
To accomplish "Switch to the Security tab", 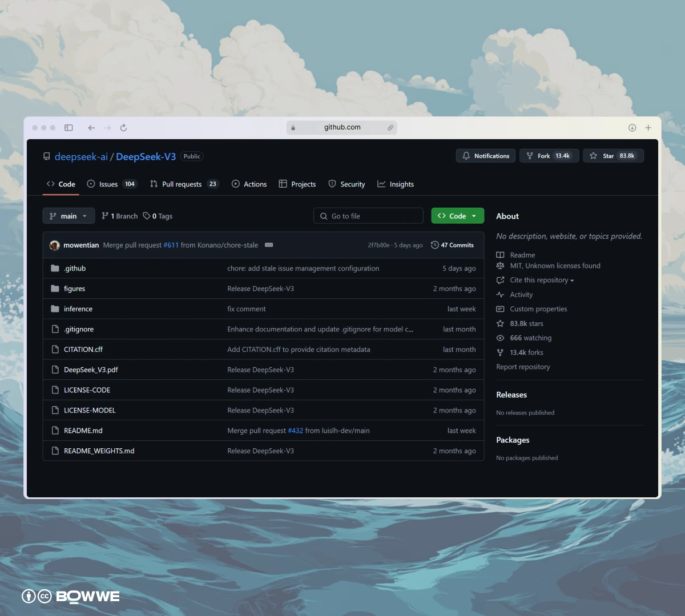I will [x=346, y=184].
